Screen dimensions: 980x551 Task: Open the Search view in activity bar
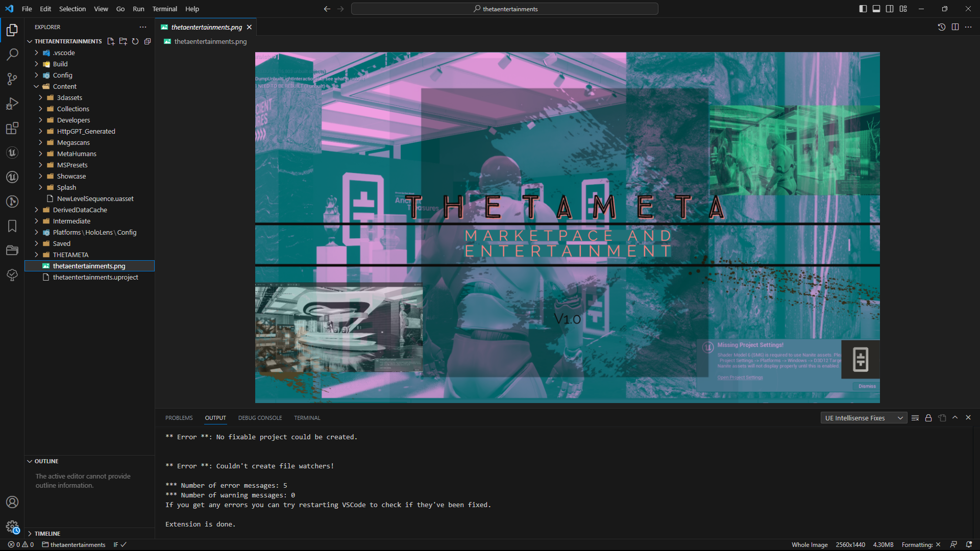tap(12, 54)
